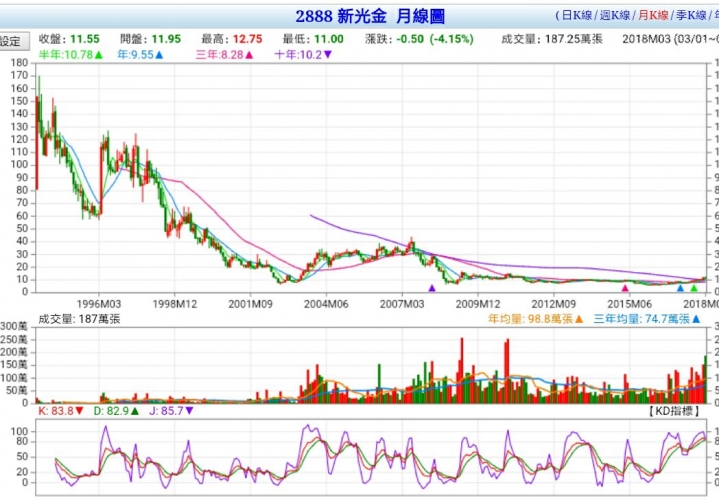Click the top volume reading 成交量: 187.25萬張
Image resolution: width=720 pixels, height=500 pixels.
pyautogui.click(x=551, y=39)
